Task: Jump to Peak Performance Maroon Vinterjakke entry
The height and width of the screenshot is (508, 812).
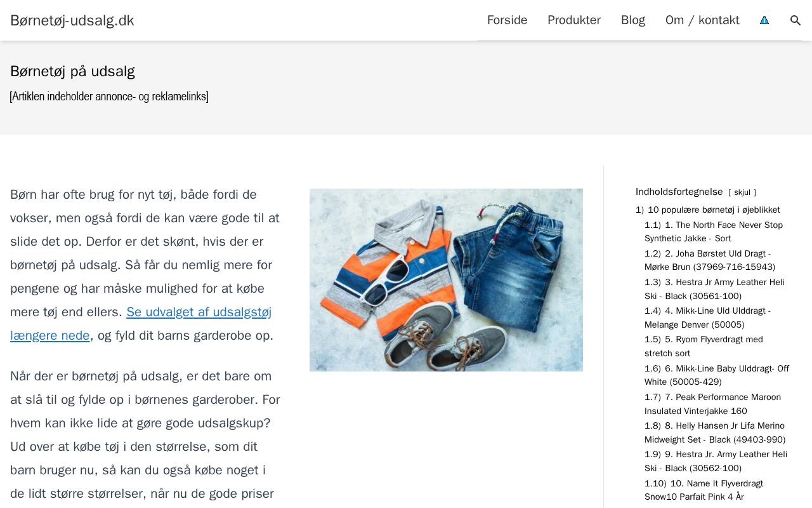Action: [x=712, y=404]
